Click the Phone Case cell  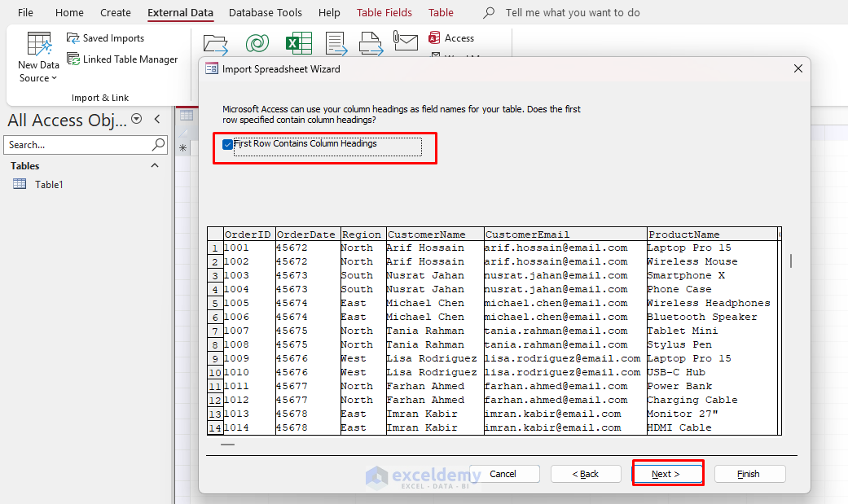pyautogui.click(x=712, y=289)
